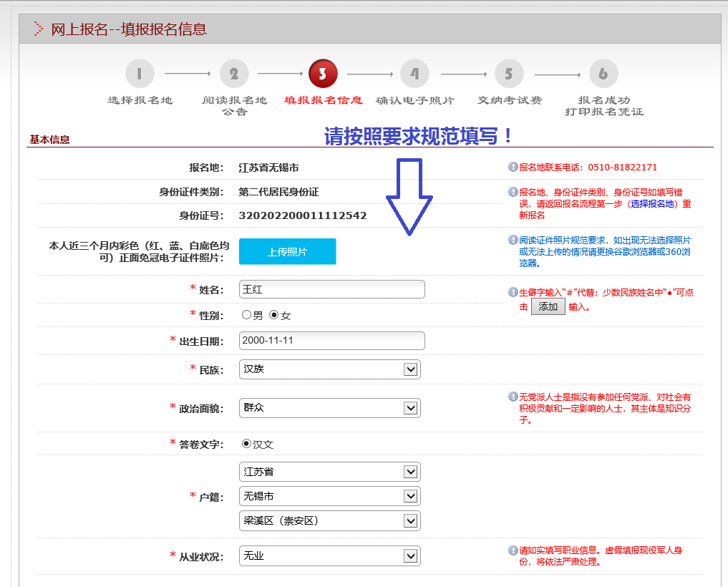
Task: Select the 男 gender radio button
Action: [246, 315]
